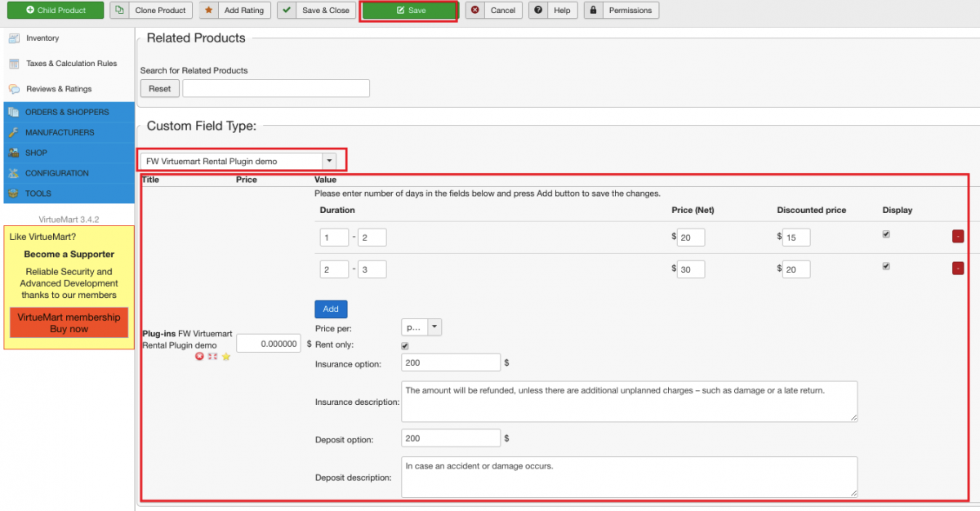980x511 pixels.
Task: Click the green Save button
Action: (409, 11)
